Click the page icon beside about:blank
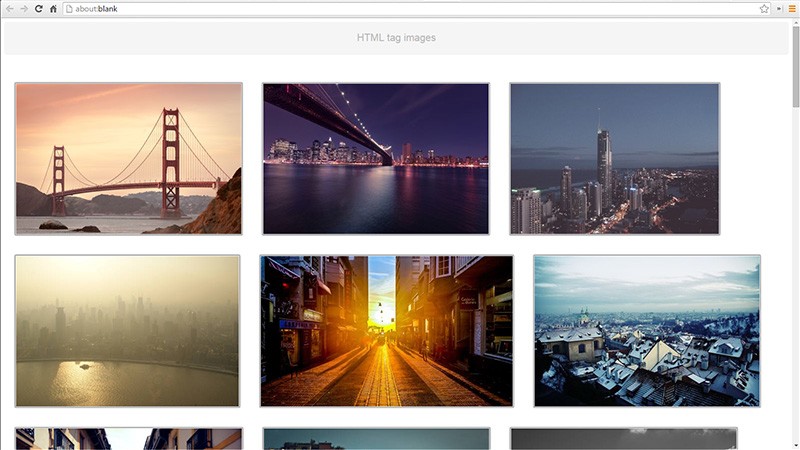 tap(69, 9)
